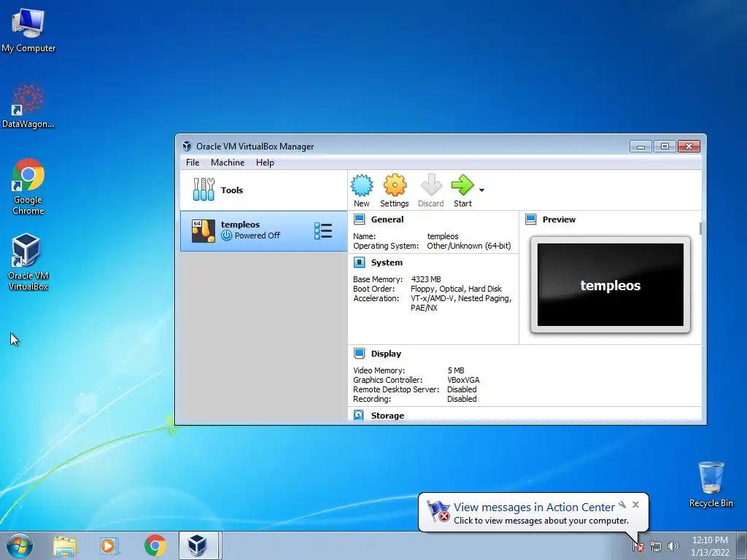This screenshot has height=560, width=747.
Task: Click the Discard toolbar arrow
Action: 431,185
